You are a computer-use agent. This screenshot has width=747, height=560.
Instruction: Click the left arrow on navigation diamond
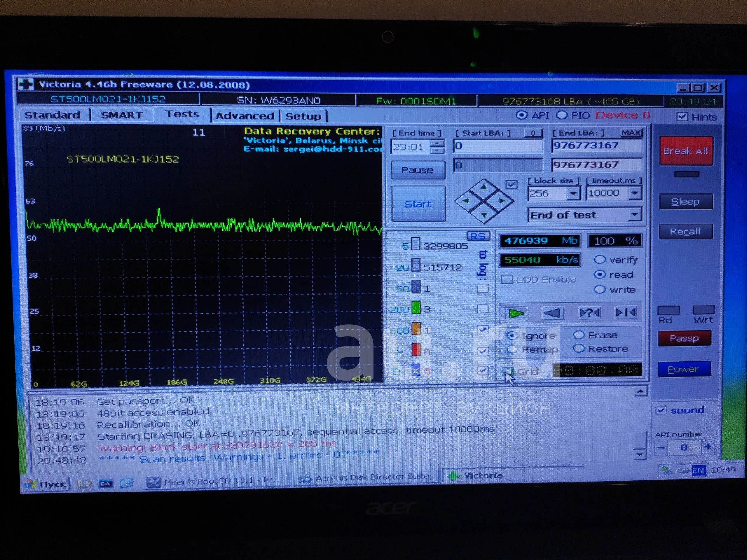pos(466,201)
